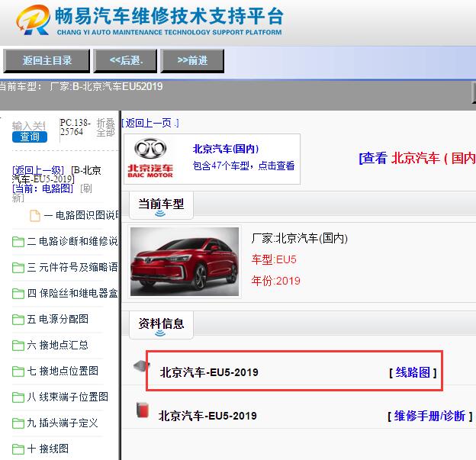
Task: Click the red EU5 car thumbnail image
Action: coord(185,262)
